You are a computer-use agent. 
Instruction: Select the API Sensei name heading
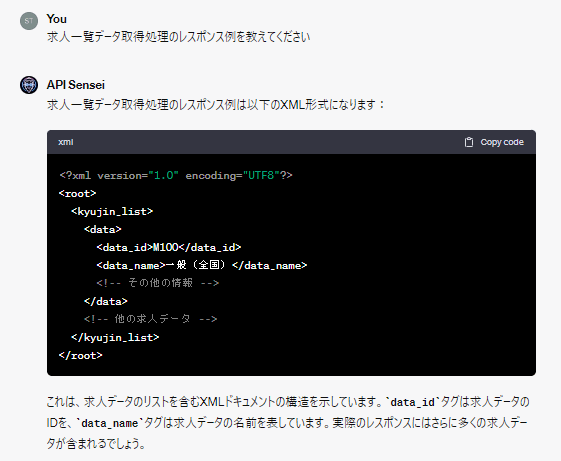(75, 85)
